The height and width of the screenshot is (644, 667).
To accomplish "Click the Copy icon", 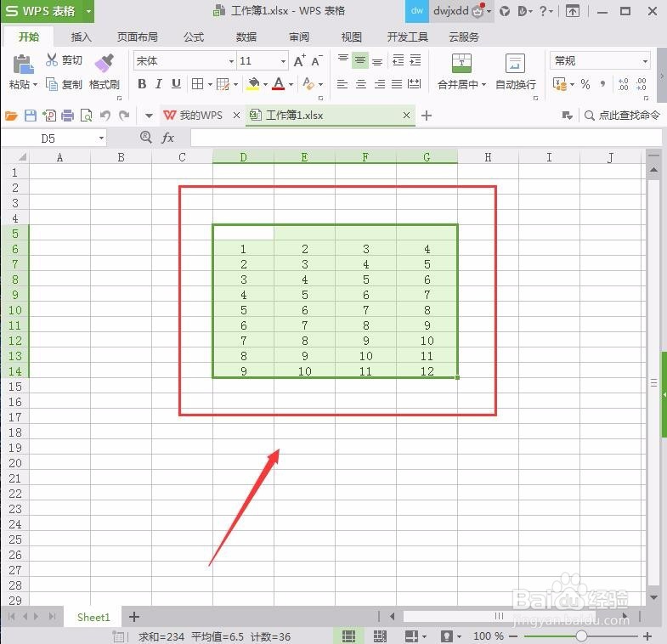I will 52,84.
